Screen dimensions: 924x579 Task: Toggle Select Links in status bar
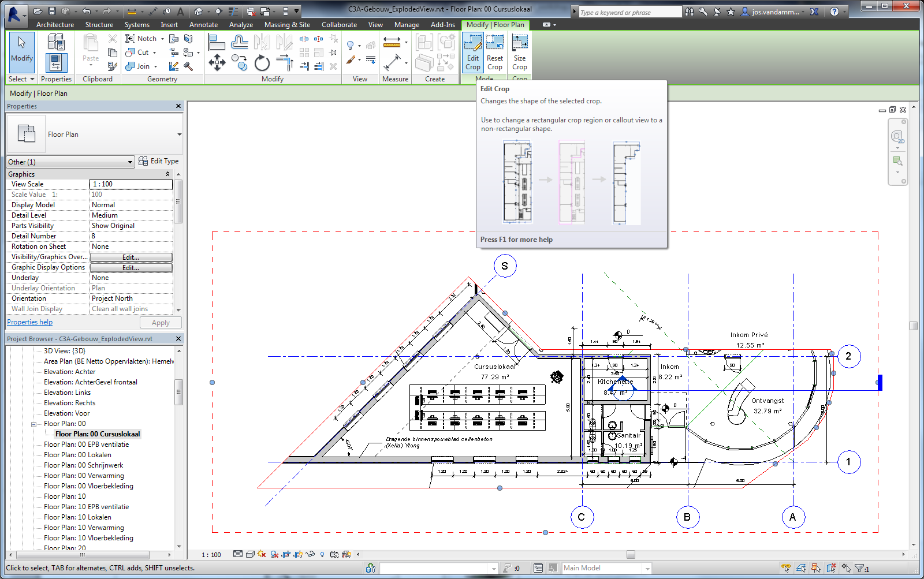point(786,569)
